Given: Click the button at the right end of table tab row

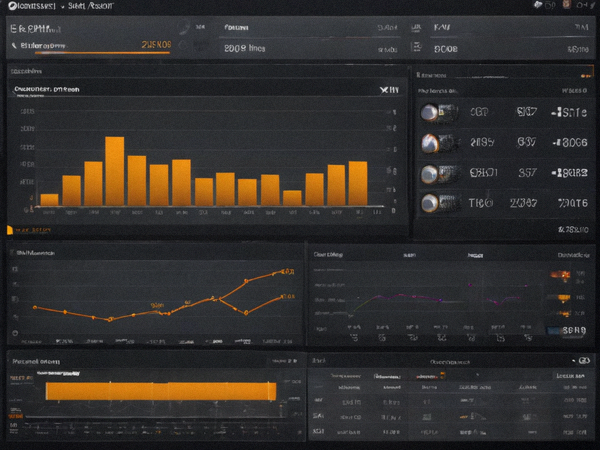Looking at the screenshot, I should [570, 376].
